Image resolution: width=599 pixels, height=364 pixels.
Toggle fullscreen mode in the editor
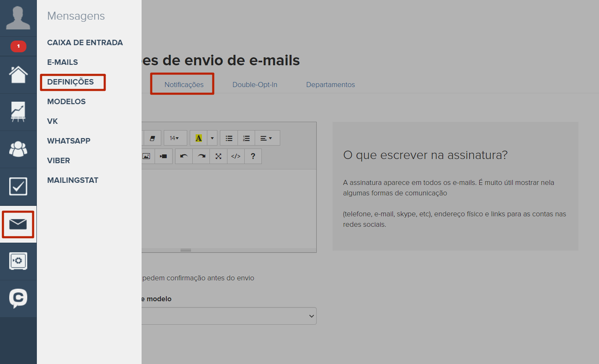218,156
